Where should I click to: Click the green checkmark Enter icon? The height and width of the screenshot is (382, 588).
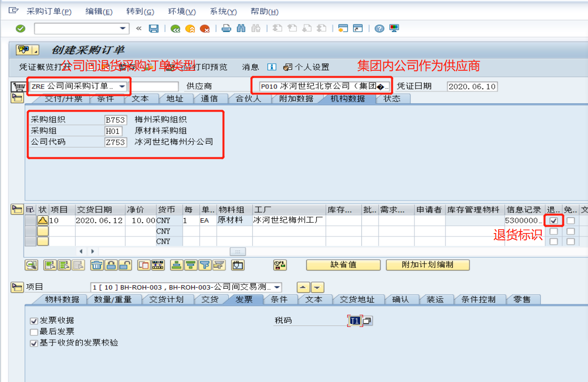pyautogui.click(x=20, y=28)
